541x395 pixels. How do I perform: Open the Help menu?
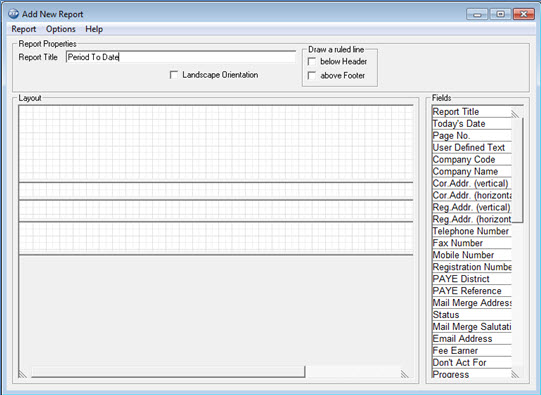[94, 29]
